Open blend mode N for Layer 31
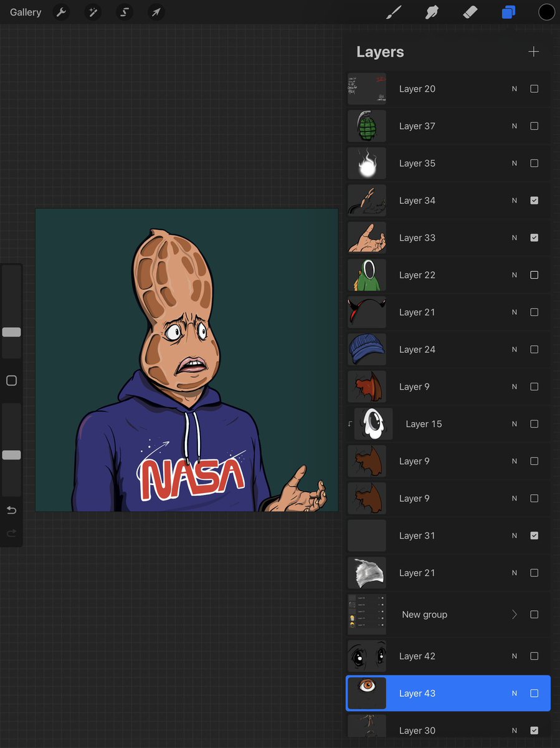Image resolution: width=560 pixels, height=748 pixels. tap(515, 535)
